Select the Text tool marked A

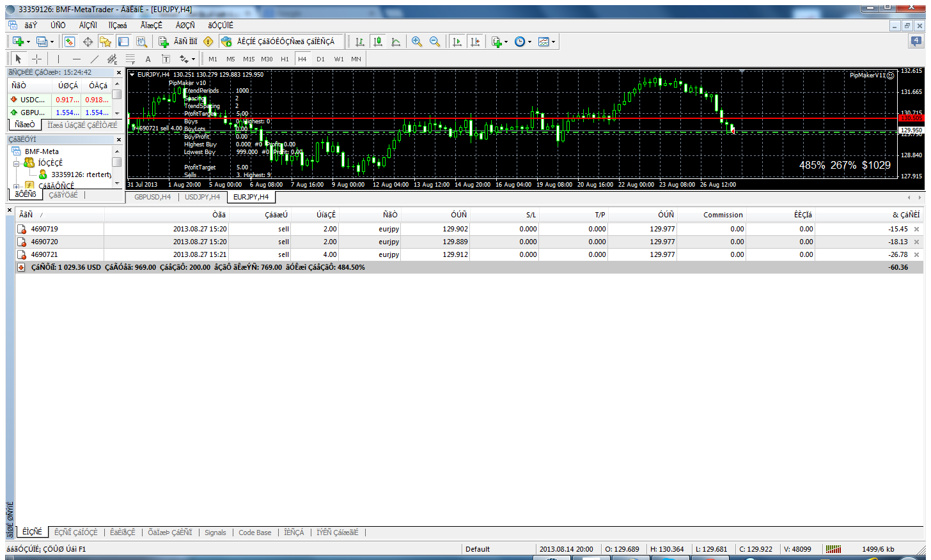tap(148, 59)
